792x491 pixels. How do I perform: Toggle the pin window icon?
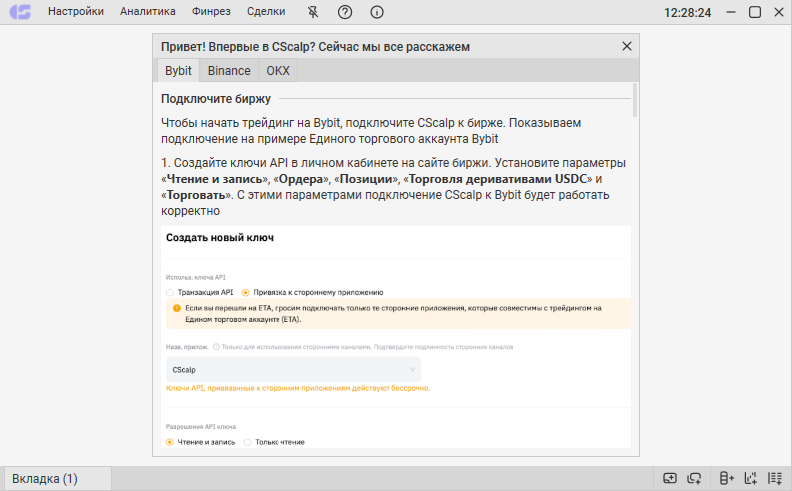tap(313, 12)
